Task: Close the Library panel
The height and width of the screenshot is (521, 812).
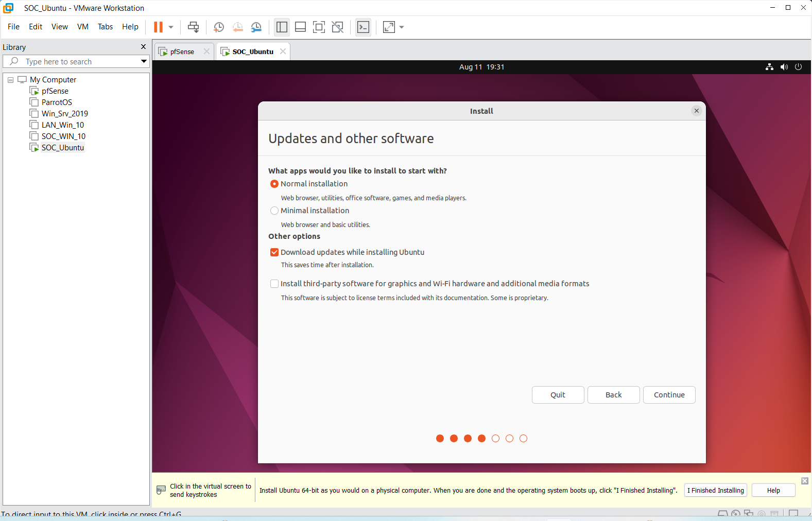Action: [x=143, y=47]
